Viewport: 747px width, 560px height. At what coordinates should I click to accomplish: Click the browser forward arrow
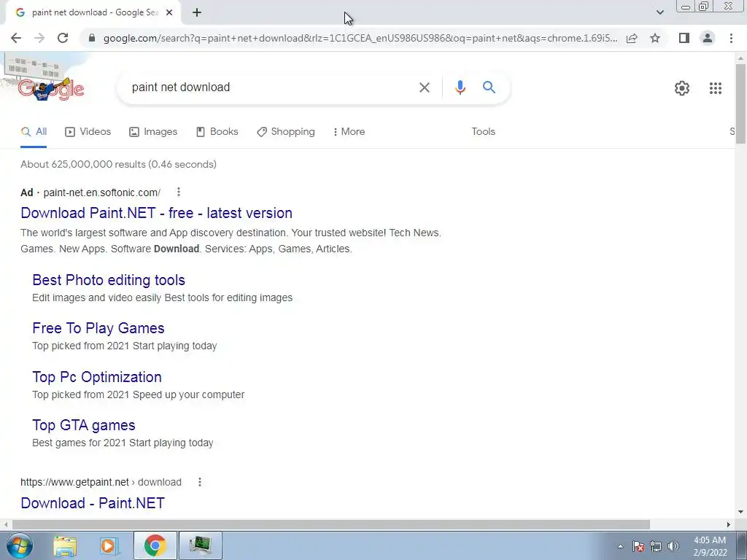(39, 38)
